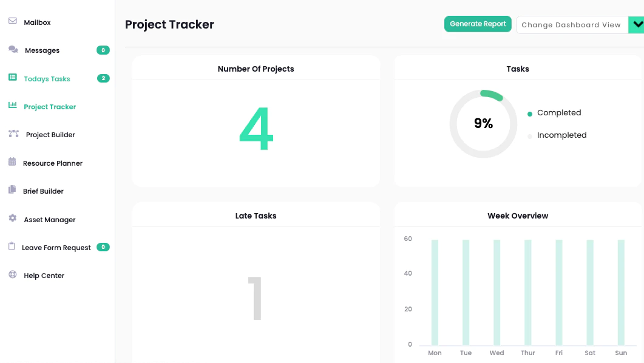Screen dimensions: 644x363
Task: Go to Project Builder menu item
Action: (x=50, y=135)
